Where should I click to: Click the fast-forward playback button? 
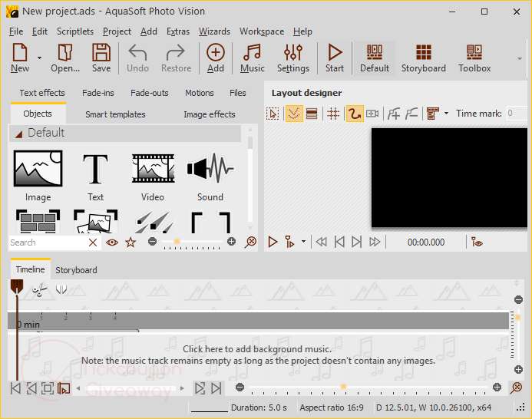(375, 242)
